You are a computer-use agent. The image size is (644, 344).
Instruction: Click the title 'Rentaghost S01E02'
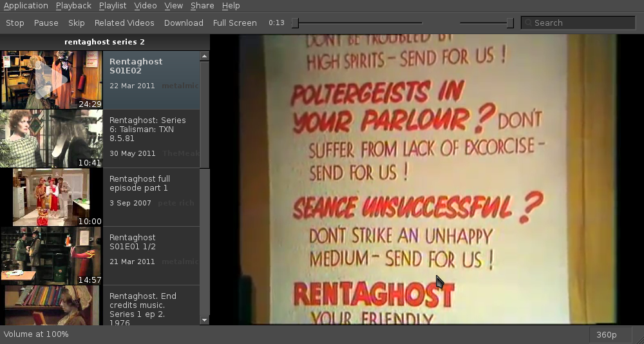[x=136, y=66]
